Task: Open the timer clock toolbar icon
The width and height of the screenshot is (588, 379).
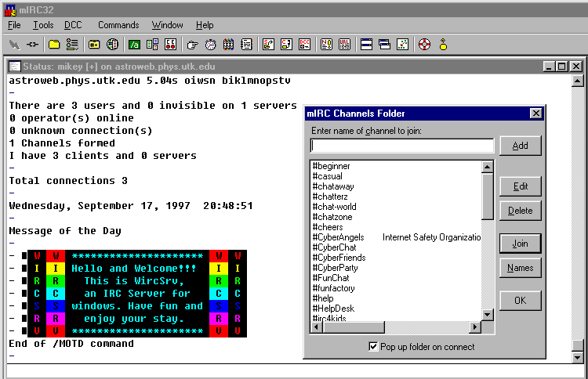Action: coord(210,45)
